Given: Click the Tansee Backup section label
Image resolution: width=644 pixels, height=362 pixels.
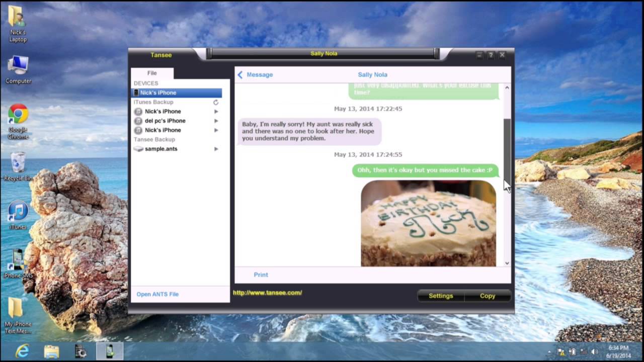Looking at the screenshot, I should [154, 139].
